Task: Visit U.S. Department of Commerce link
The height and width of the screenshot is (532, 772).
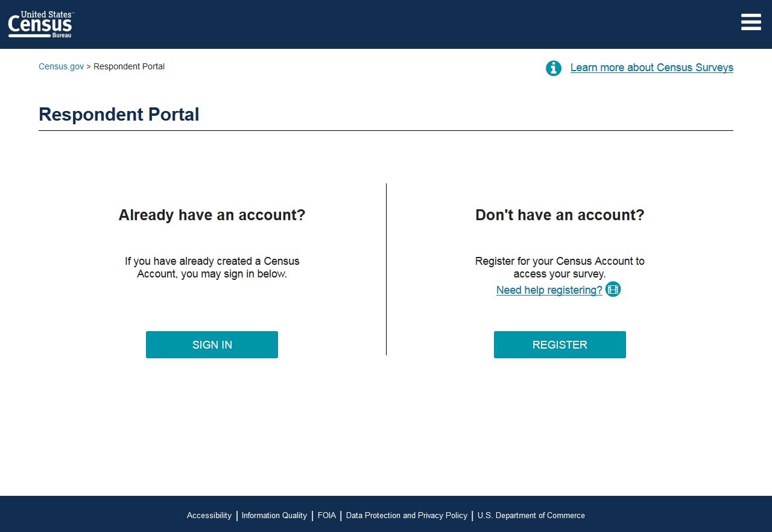Action: (x=531, y=516)
